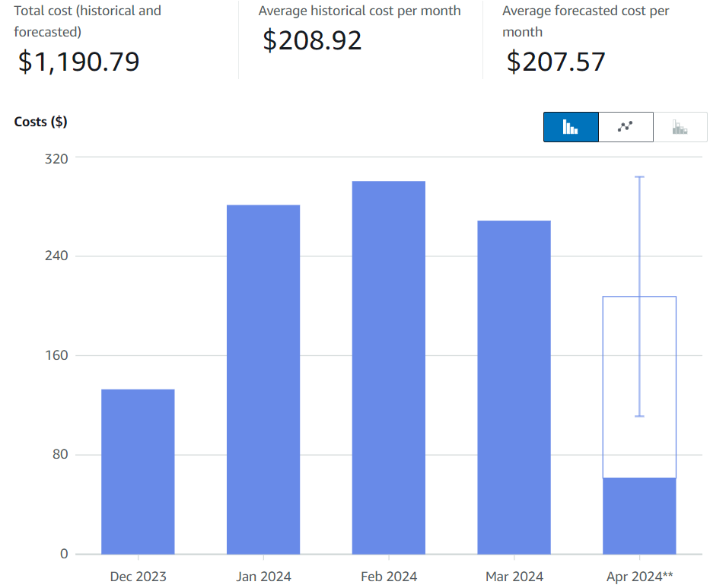The image size is (710, 588).
Task: Click the top of April's forecast error bar
Action: (x=639, y=177)
